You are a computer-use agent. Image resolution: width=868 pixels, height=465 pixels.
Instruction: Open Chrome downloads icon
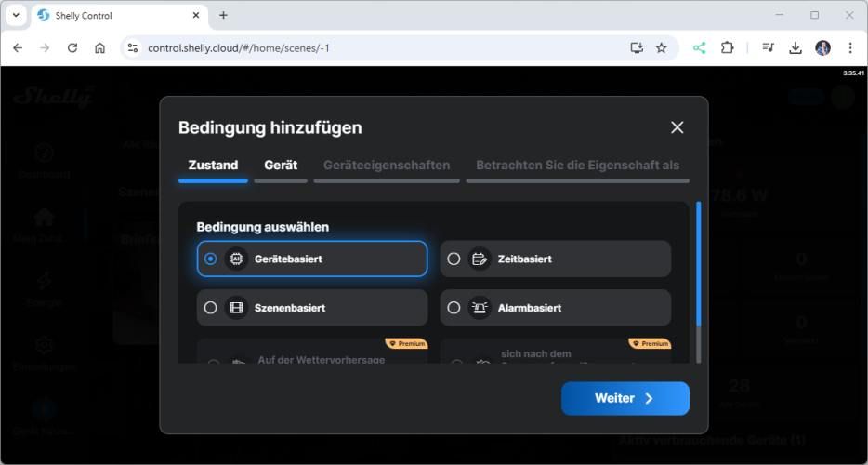796,47
